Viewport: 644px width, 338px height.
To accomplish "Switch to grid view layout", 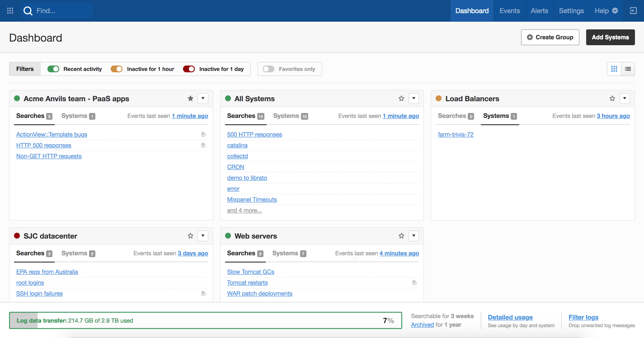I will pos(614,69).
